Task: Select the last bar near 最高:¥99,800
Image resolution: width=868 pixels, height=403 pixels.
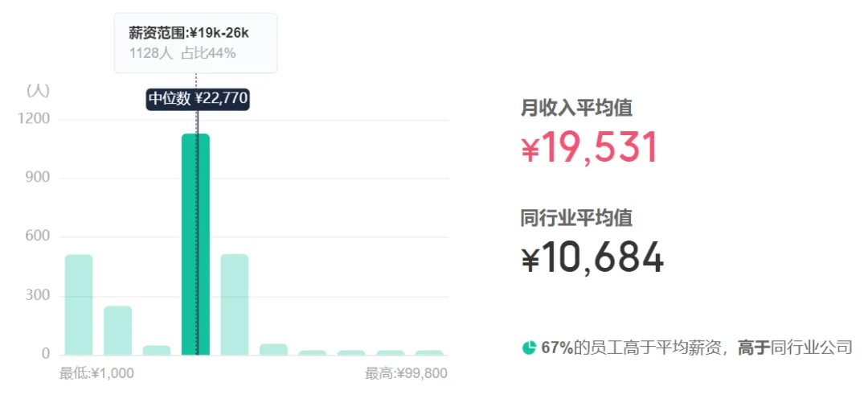Action: coord(429,352)
